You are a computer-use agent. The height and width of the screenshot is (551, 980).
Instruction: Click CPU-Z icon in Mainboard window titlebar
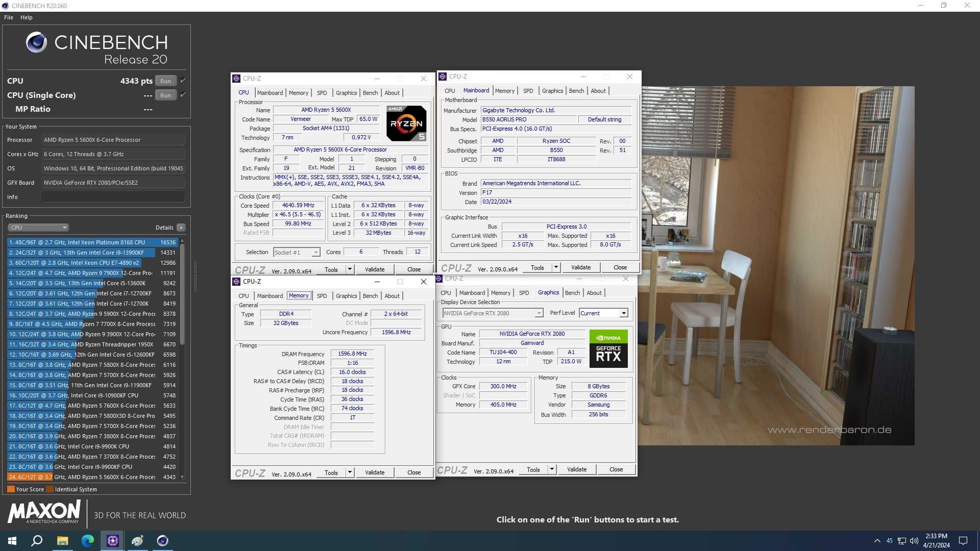tap(443, 77)
